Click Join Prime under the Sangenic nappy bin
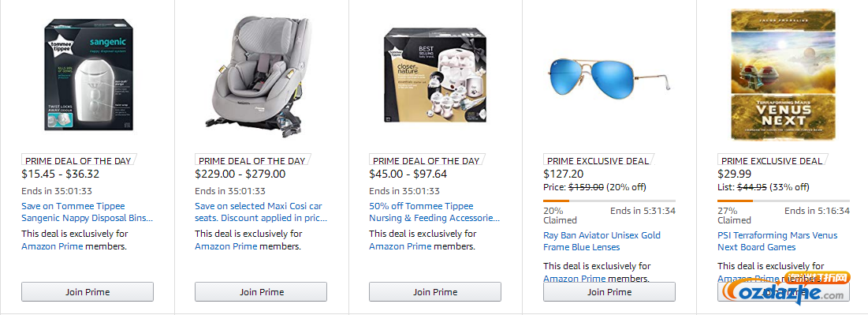This screenshot has width=868, height=315. click(88, 291)
